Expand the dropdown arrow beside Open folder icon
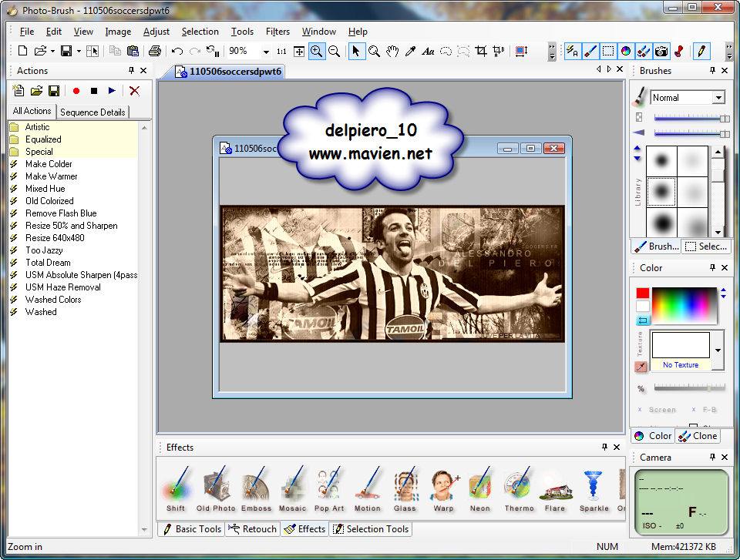 (52, 52)
